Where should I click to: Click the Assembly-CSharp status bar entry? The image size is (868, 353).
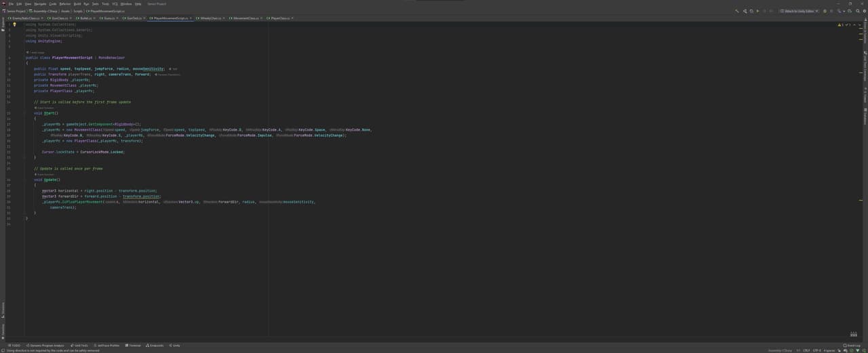click(x=780, y=350)
